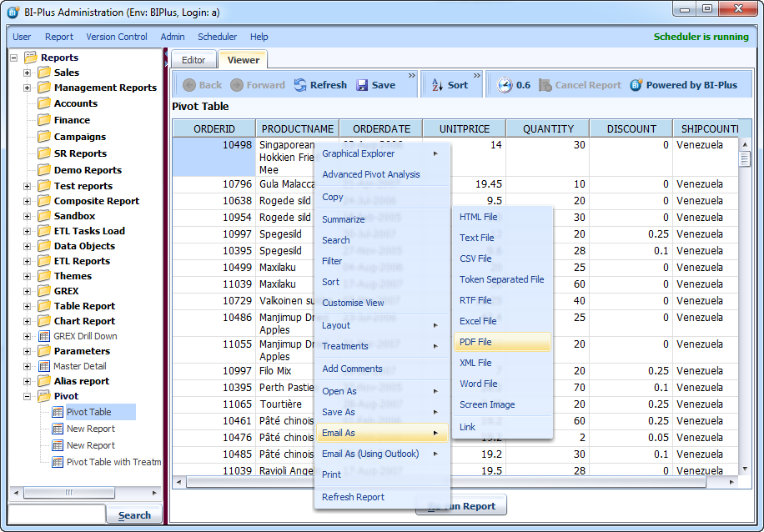
Task: Expand the Management Reports folder node
Action: (28, 88)
